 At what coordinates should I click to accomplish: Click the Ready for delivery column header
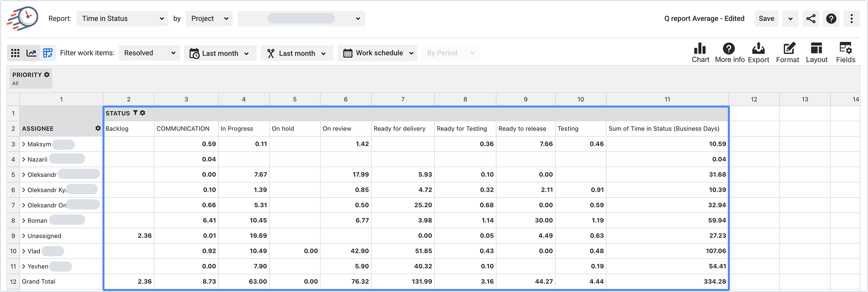click(x=403, y=128)
